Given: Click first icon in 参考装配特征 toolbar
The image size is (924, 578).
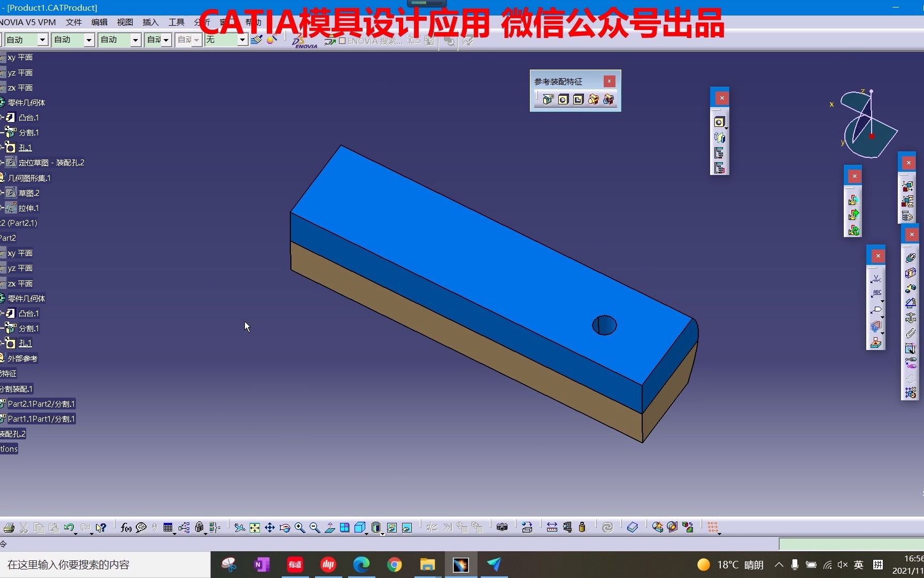Looking at the screenshot, I should pyautogui.click(x=548, y=100).
